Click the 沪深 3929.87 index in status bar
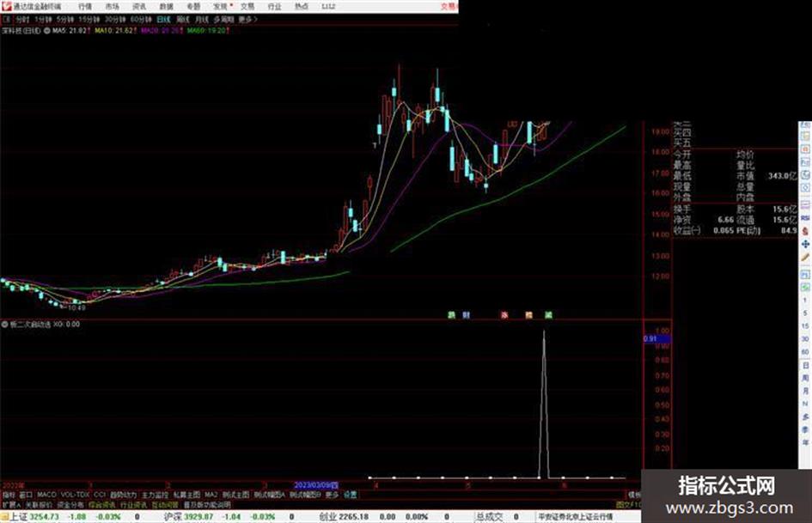This screenshot has height=523, width=812. click(x=188, y=517)
